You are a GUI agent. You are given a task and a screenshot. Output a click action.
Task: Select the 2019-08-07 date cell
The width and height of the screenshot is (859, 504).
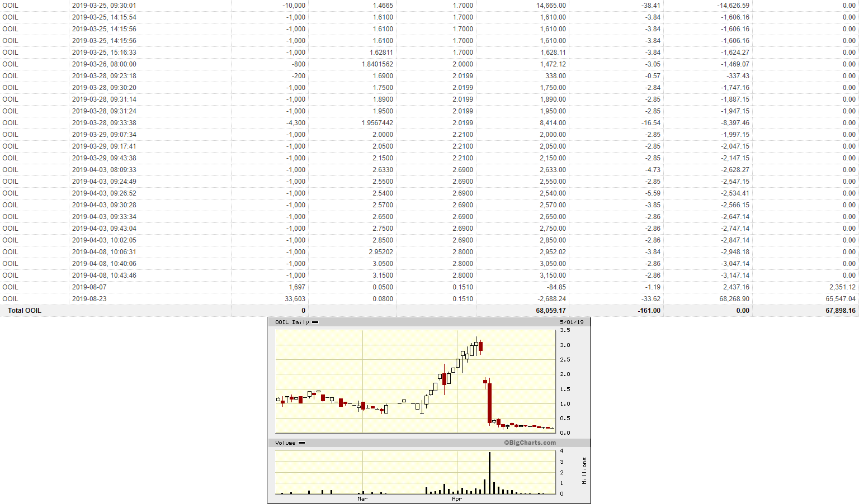coord(89,287)
